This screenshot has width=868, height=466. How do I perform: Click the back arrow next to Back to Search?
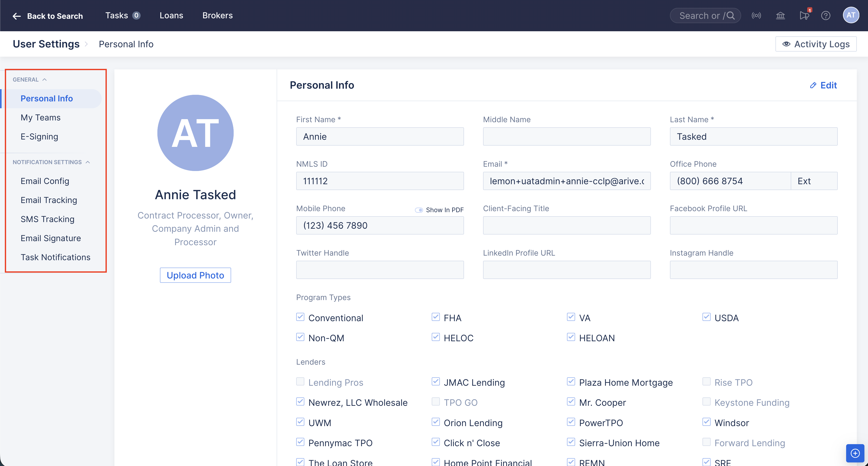[x=17, y=16]
